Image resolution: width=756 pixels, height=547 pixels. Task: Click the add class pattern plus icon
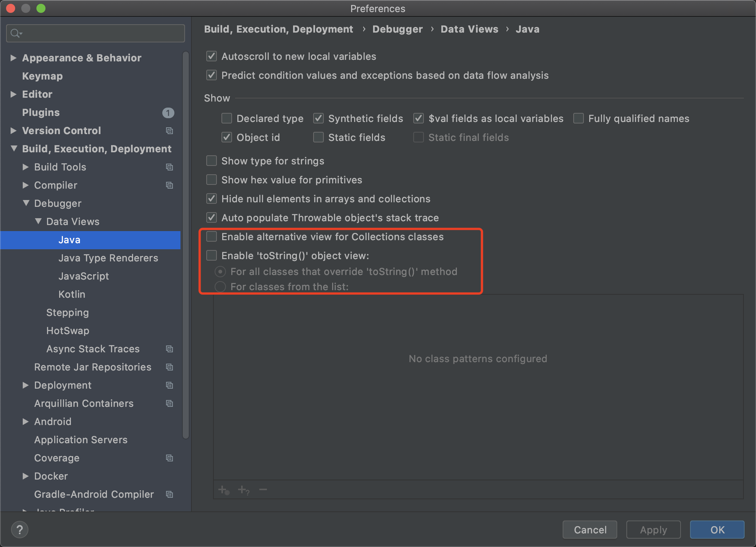click(x=224, y=490)
